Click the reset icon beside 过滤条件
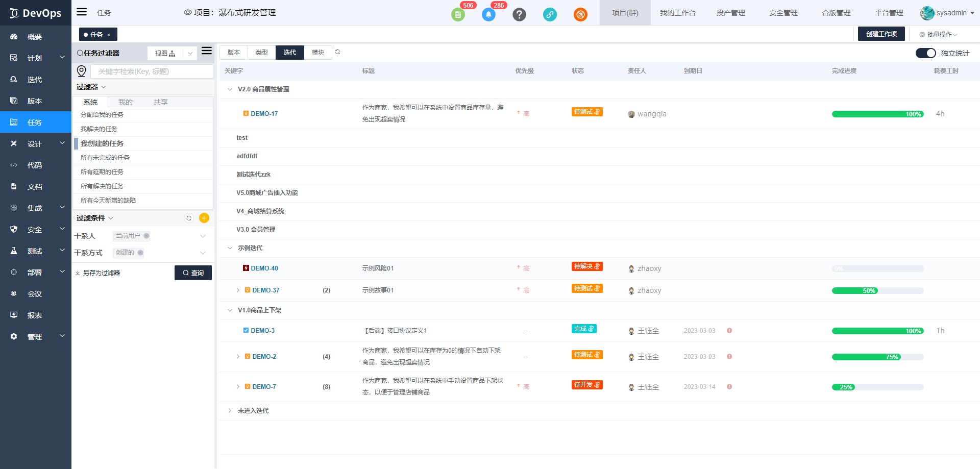980x469 pixels. point(189,218)
